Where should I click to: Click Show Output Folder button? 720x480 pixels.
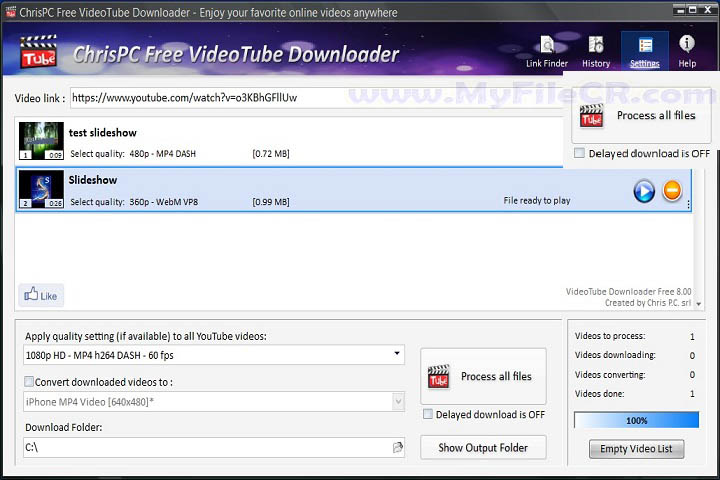[x=483, y=447]
